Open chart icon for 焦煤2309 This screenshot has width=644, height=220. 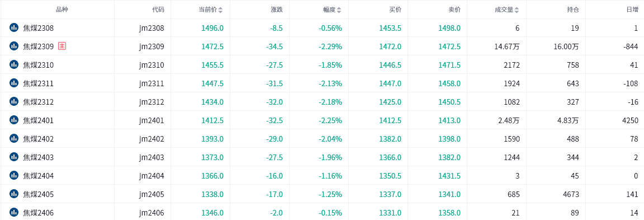14,46
